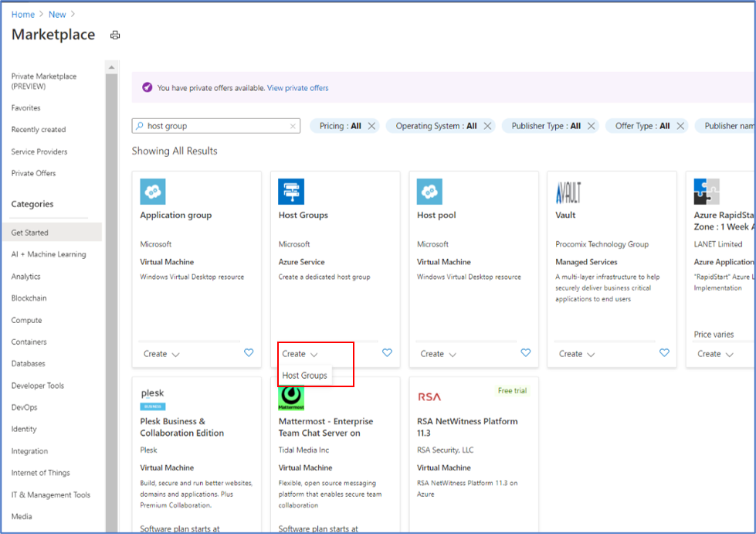Click the Mattermost logo icon
The height and width of the screenshot is (534, 756).
[x=291, y=398]
